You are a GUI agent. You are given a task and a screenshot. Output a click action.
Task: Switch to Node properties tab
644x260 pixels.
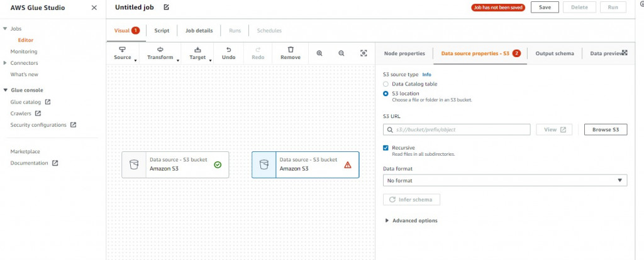pyautogui.click(x=404, y=53)
